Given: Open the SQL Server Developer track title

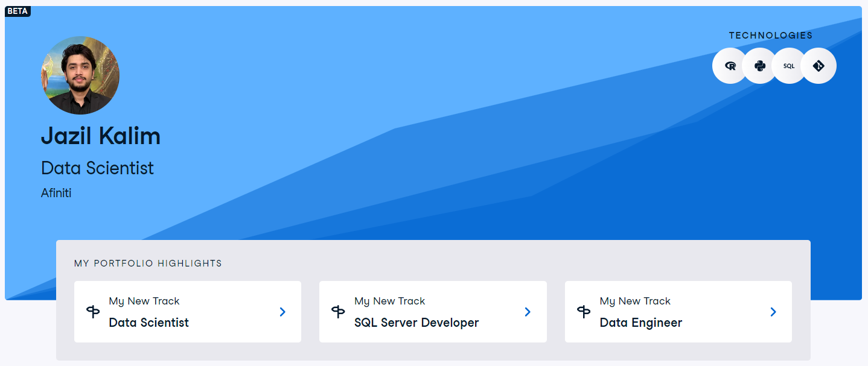Looking at the screenshot, I should pos(416,323).
